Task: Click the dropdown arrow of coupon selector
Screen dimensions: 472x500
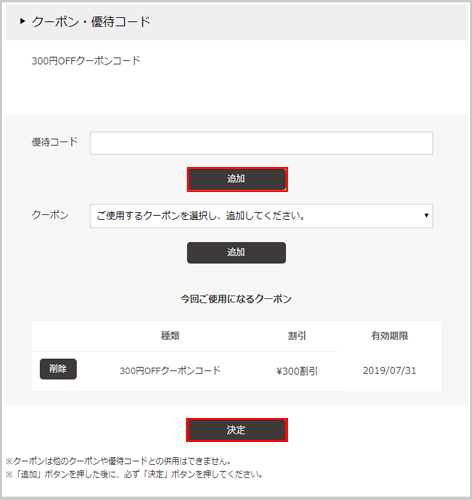Action: [x=426, y=215]
